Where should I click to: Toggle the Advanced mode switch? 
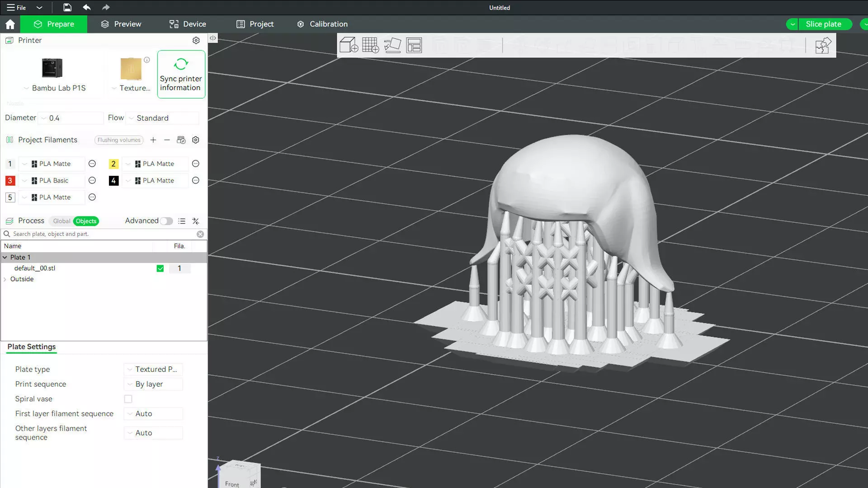point(166,221)
